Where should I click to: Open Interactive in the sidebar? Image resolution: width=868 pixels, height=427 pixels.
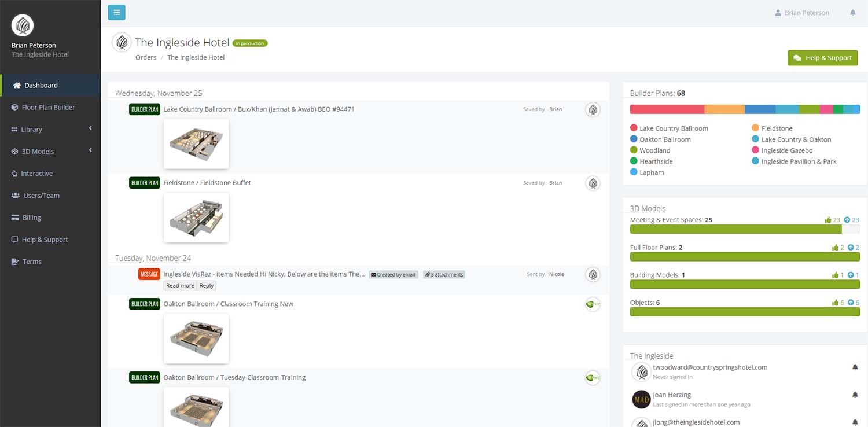click(50, 174)
